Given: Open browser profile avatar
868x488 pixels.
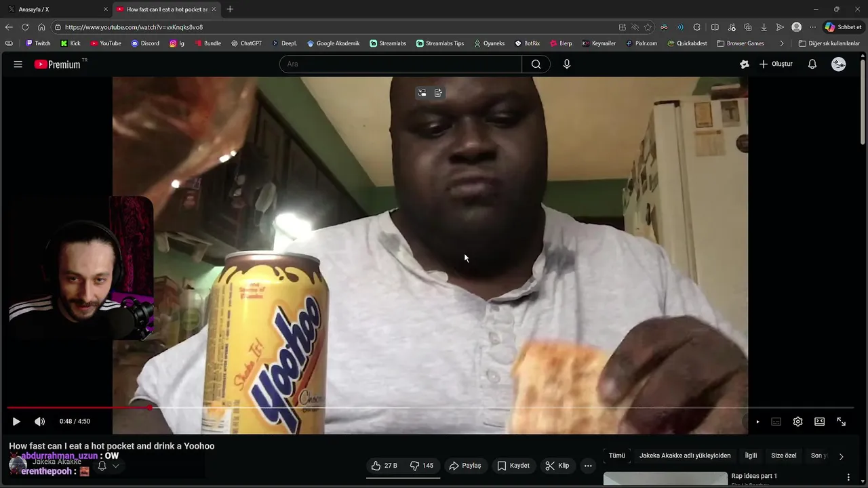Looking at the screenshot, I should click(x=797, y=27).
